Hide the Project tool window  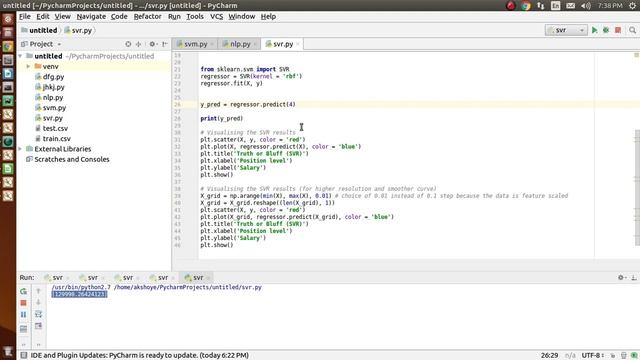point(164,44)
